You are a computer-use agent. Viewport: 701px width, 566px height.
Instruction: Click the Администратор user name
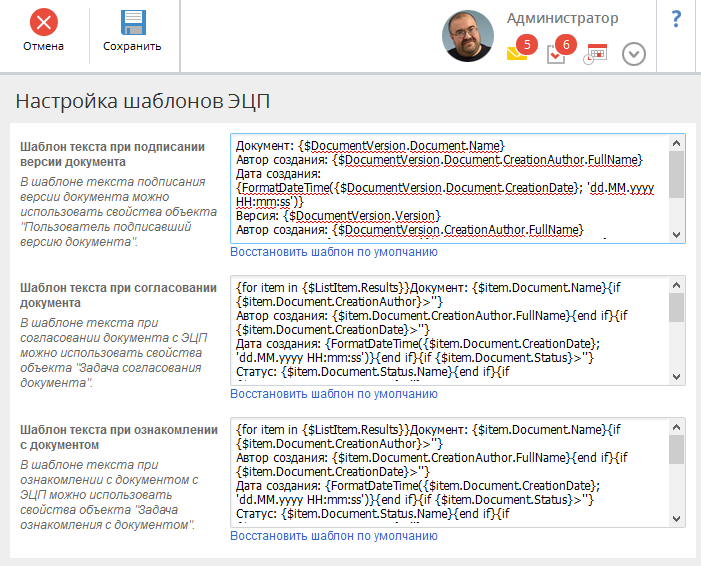tap(562, 18)
